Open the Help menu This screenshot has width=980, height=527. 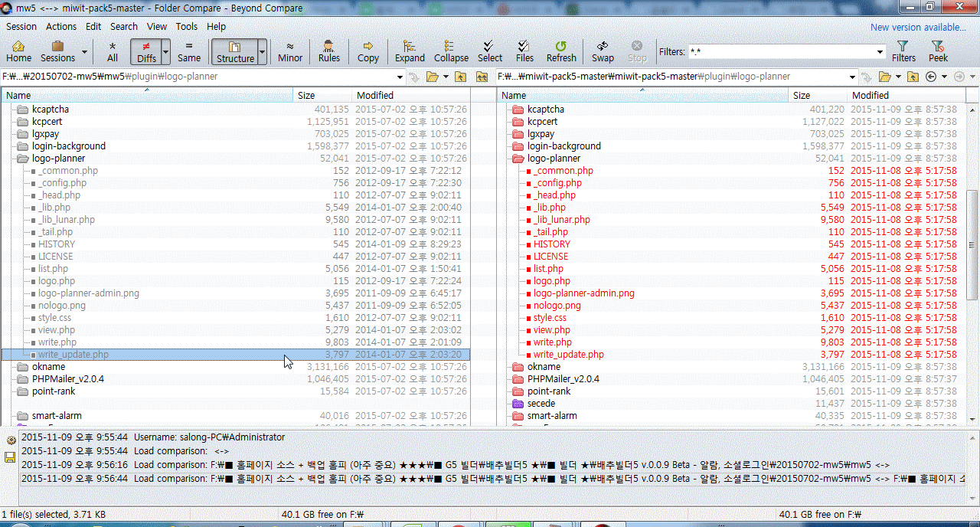(217, 26)
